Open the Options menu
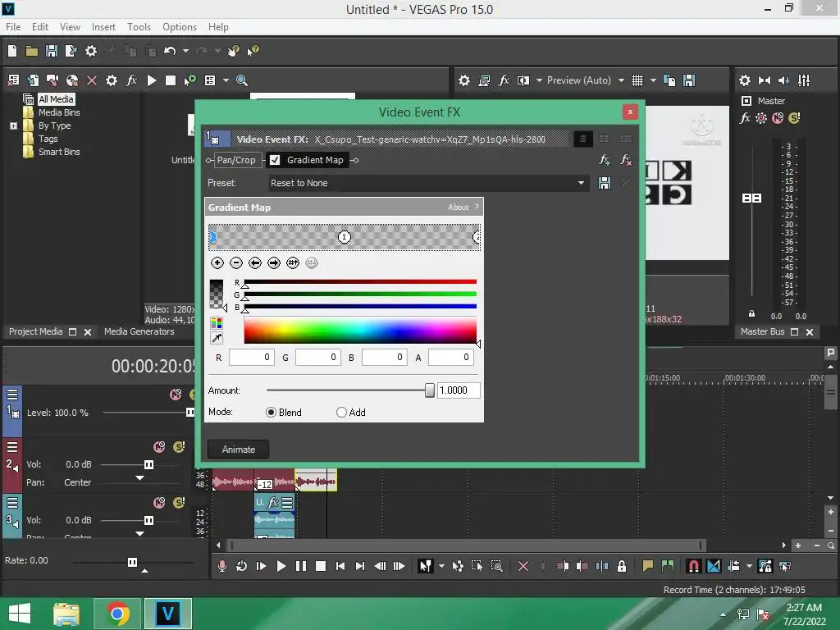Image resolution: width=840 pixels, height=630 pixels. click(180, 27)
